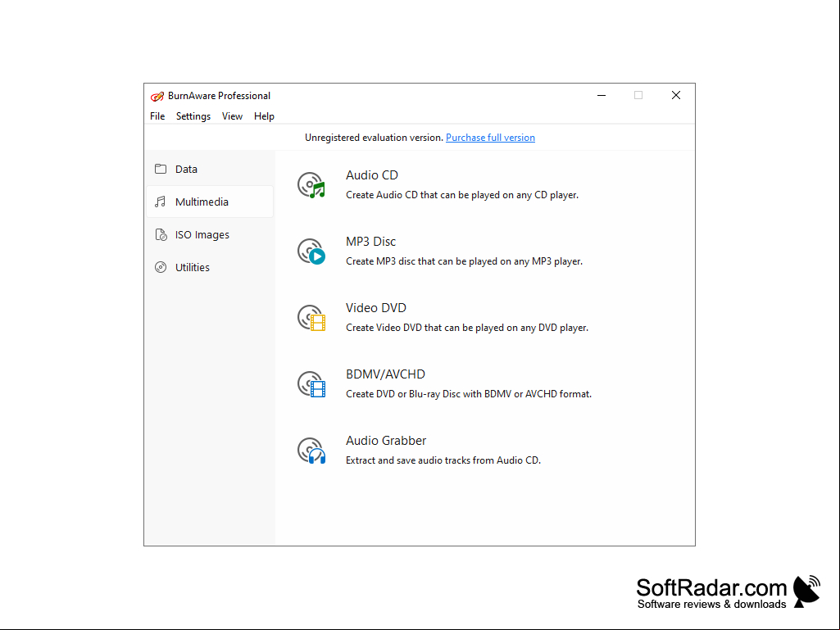840x630 pixels.
Task: Click the Video DVD filmstrip icon
Action: 311,318
